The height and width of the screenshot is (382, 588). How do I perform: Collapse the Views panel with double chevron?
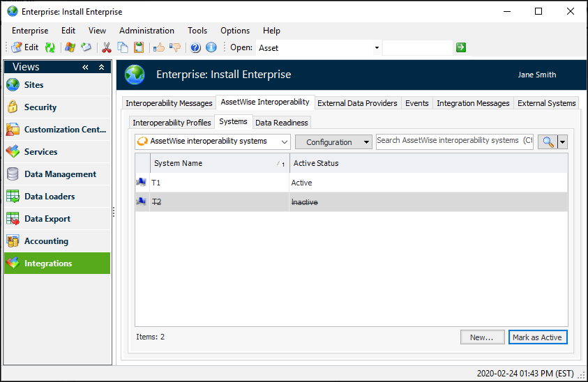click(x=86, y=67)
